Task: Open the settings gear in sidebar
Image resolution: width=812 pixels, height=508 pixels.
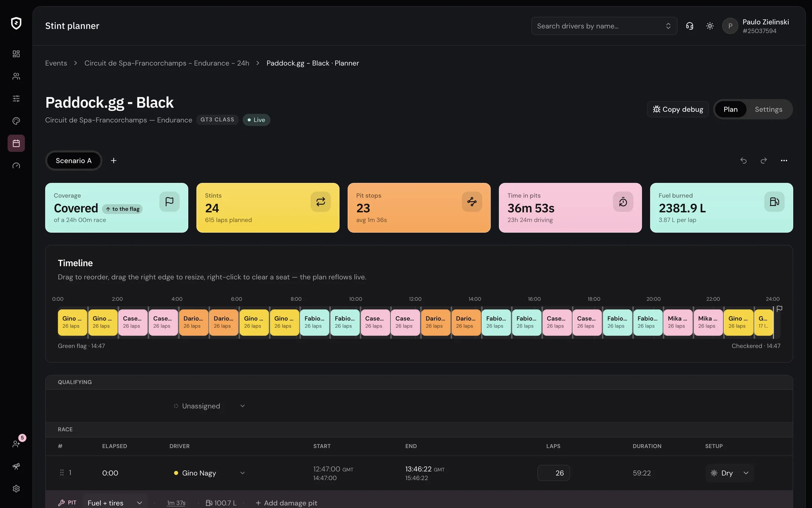Action: coord(16,488)
